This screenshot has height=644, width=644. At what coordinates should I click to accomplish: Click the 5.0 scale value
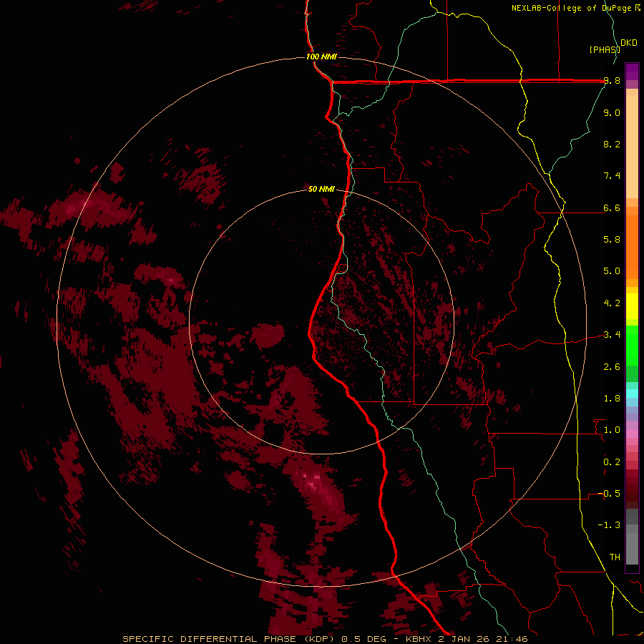click(612, 271)
